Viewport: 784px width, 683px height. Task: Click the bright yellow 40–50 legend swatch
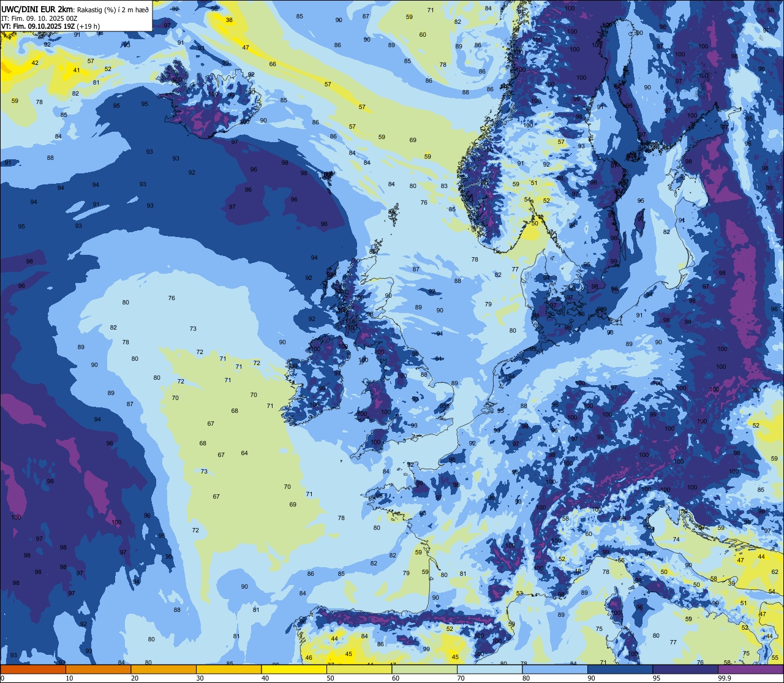294,670
